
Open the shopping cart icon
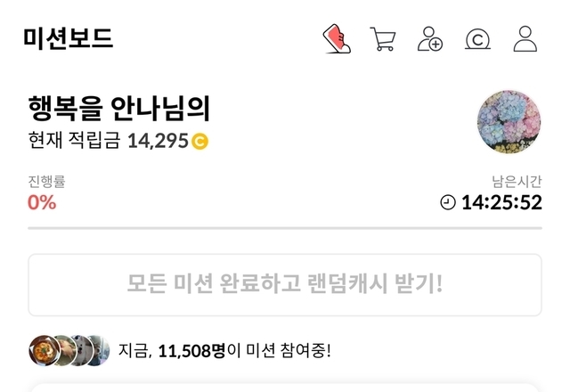383,38
